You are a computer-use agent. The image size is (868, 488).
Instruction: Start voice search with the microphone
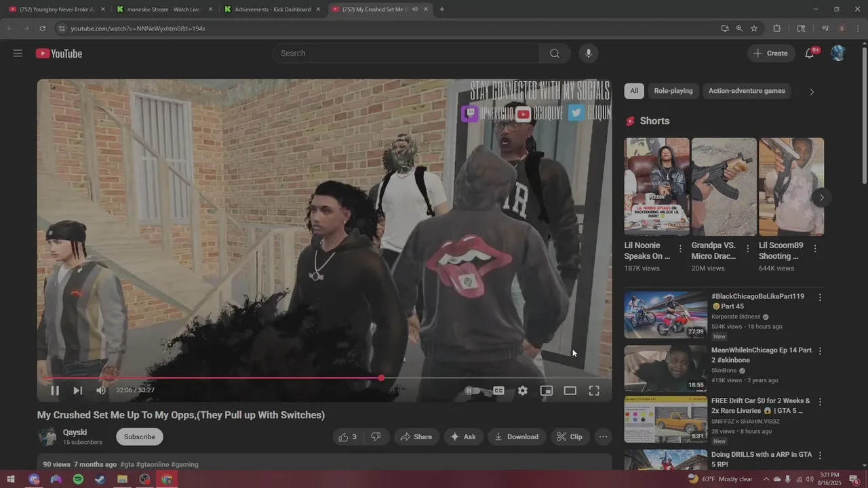point(589,54)
